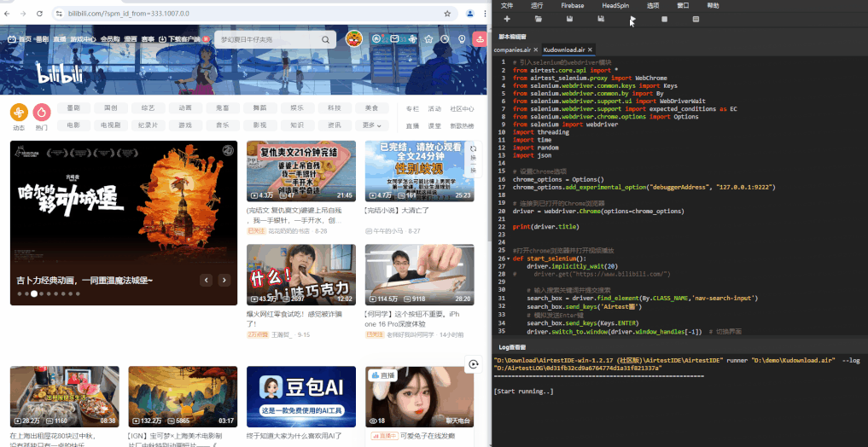Click the pink upload button in bilibili header

[480, 39]
